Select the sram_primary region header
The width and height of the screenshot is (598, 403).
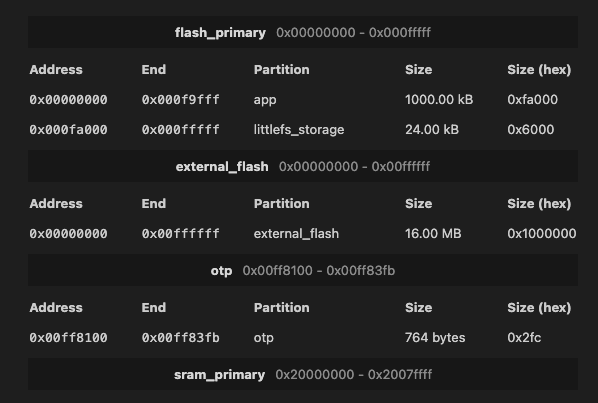(x=303, y=374)
